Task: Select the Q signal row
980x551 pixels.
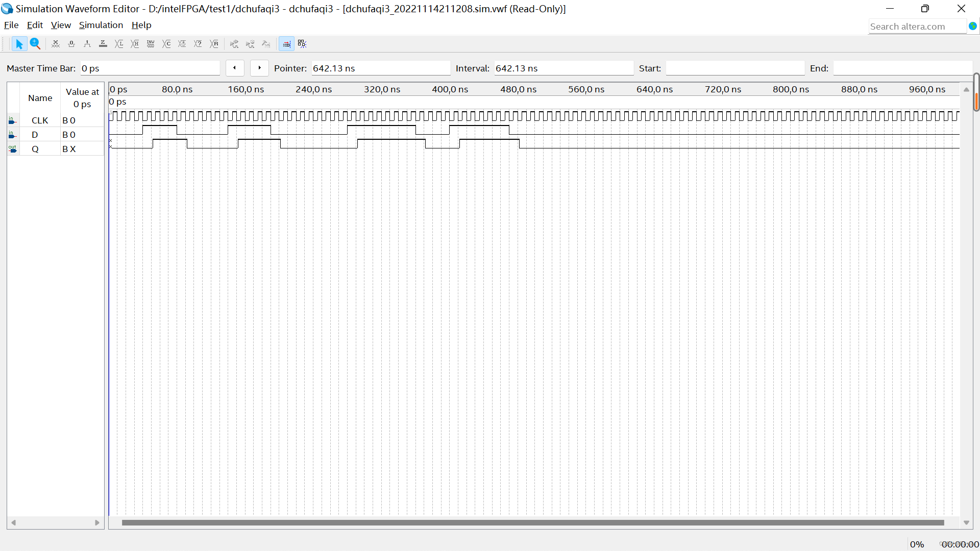Action: coord(56,149)
